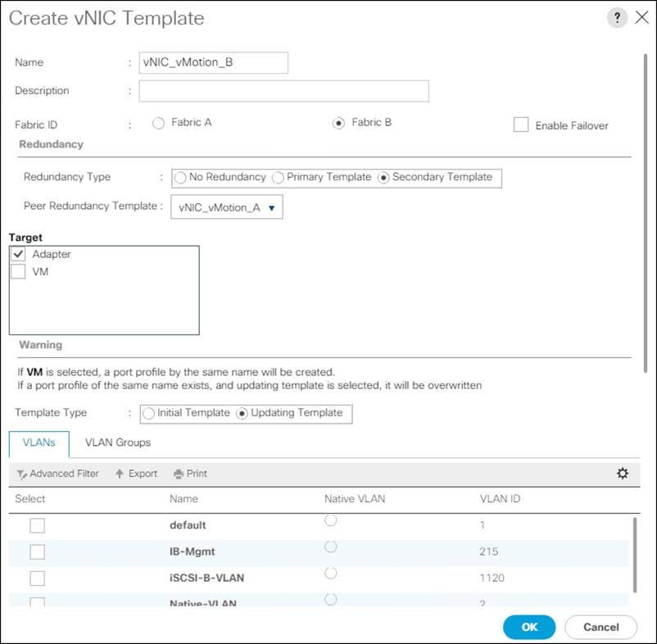Open the dialog help via the question mark
This screenshot has height=644, width=657.
(x=617, y=17)
